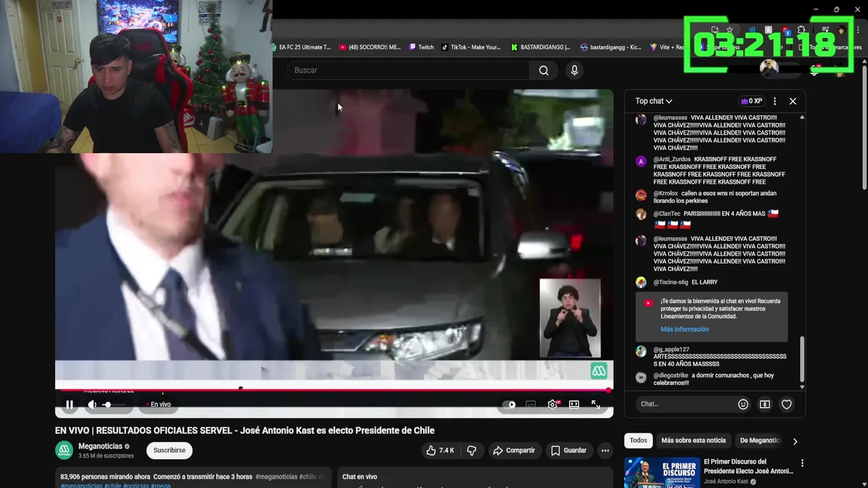Close the live chat panel

click(x=793, y=101)
